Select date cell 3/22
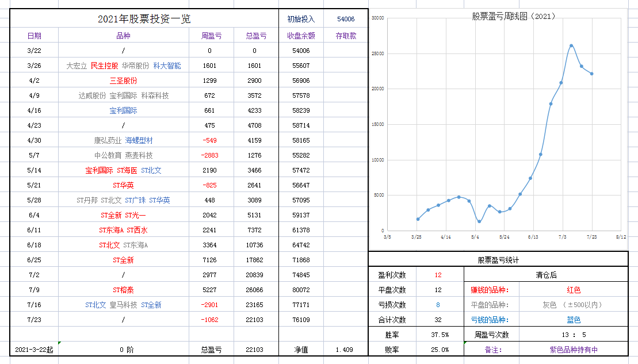This screenshot has width=638, height=364. pos(34,51)
